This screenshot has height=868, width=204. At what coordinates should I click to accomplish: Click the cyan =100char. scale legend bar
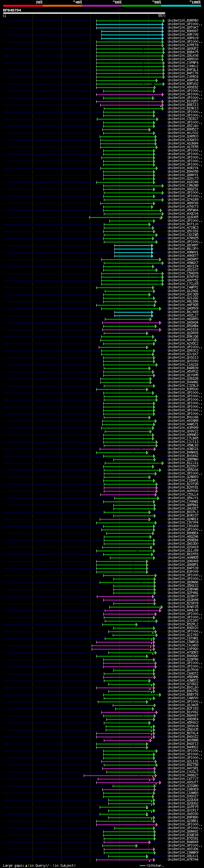(142, 866)
